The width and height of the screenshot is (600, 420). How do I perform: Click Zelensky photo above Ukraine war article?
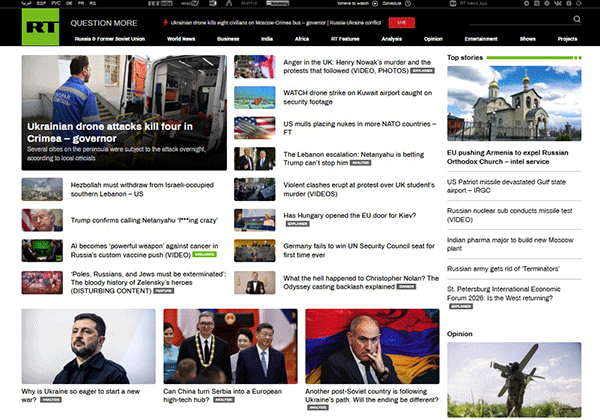88,346
